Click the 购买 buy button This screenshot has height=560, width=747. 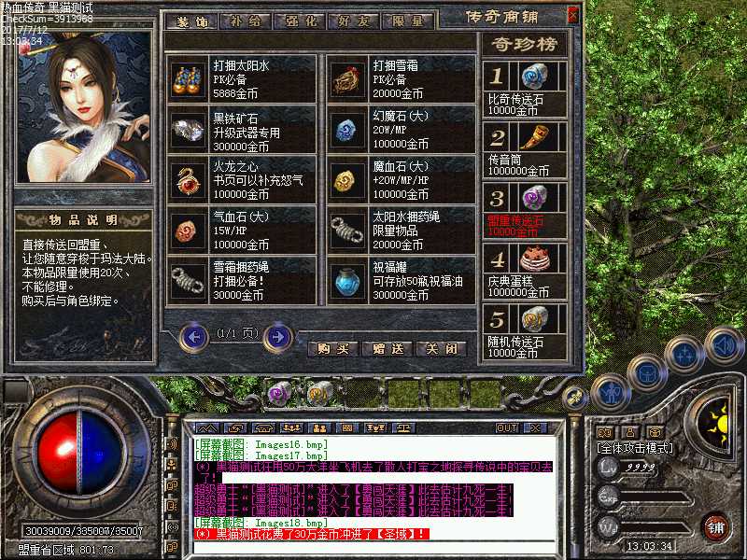333,349
